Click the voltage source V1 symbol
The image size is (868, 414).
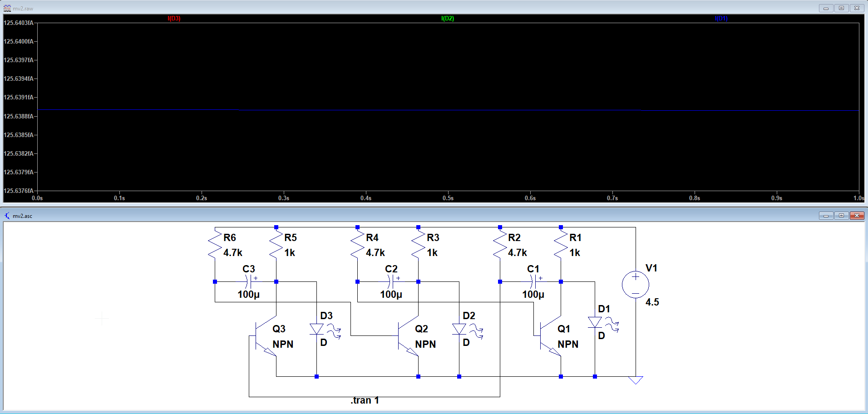[636, 285]
